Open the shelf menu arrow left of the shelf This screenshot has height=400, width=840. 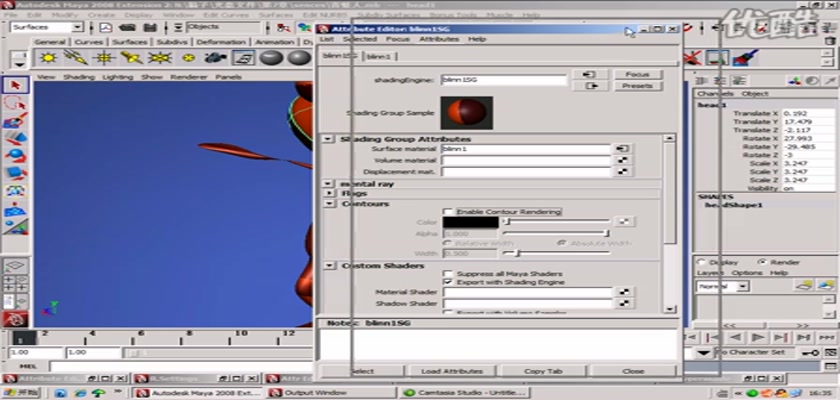20,64
